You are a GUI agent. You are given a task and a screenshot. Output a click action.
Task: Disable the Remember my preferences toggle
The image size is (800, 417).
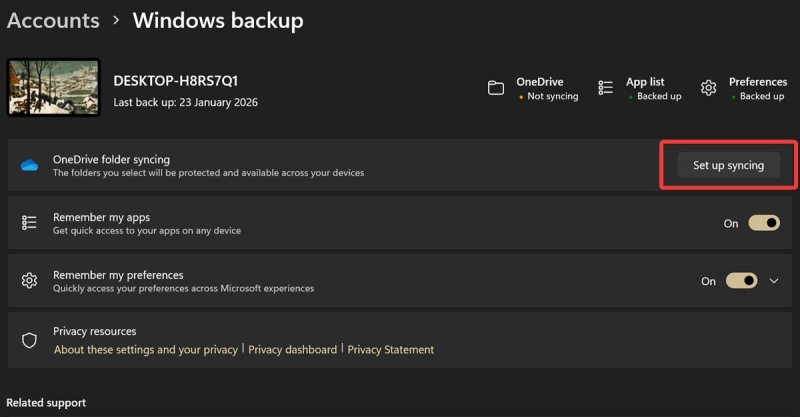click(x=741, y=281)
